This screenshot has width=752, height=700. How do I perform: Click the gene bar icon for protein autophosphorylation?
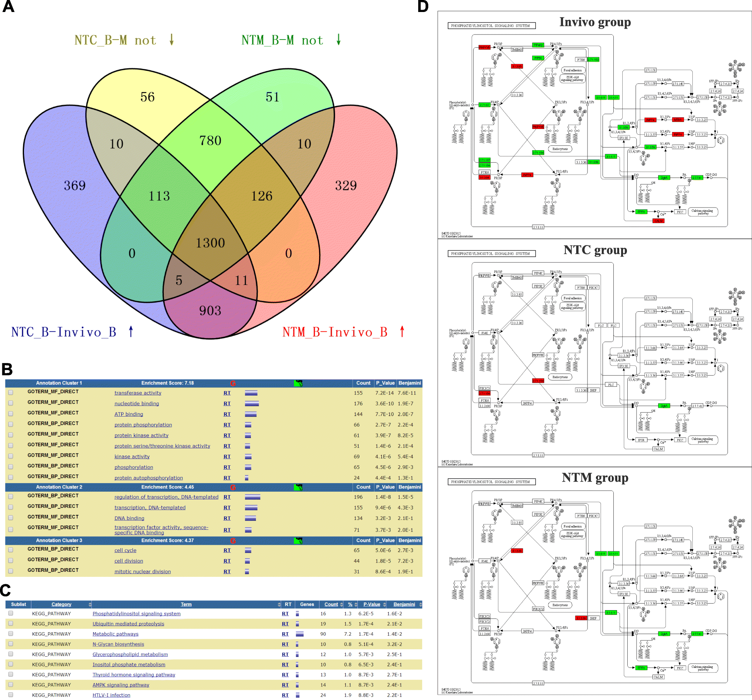click(247, 478)
